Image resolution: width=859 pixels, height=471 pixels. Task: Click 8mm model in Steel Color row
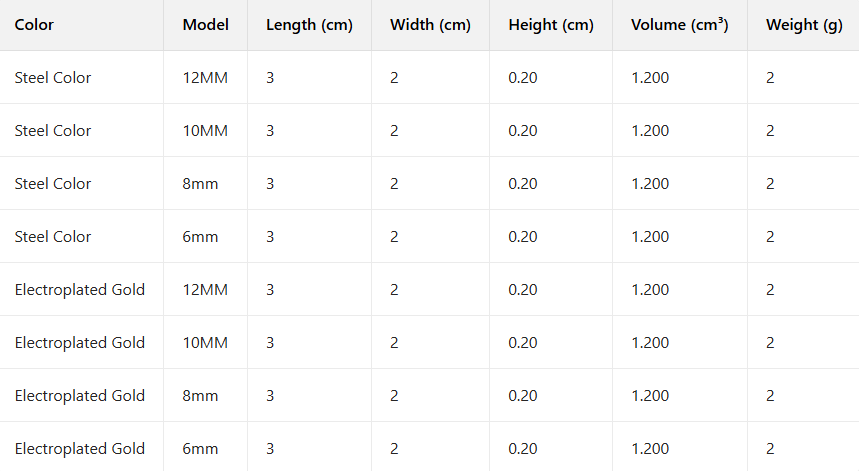coord(200,184)
